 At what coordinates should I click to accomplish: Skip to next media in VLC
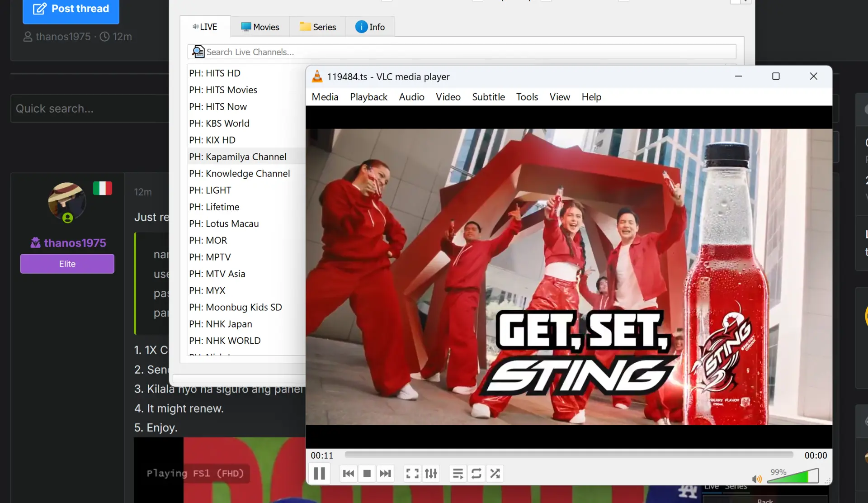386,474
